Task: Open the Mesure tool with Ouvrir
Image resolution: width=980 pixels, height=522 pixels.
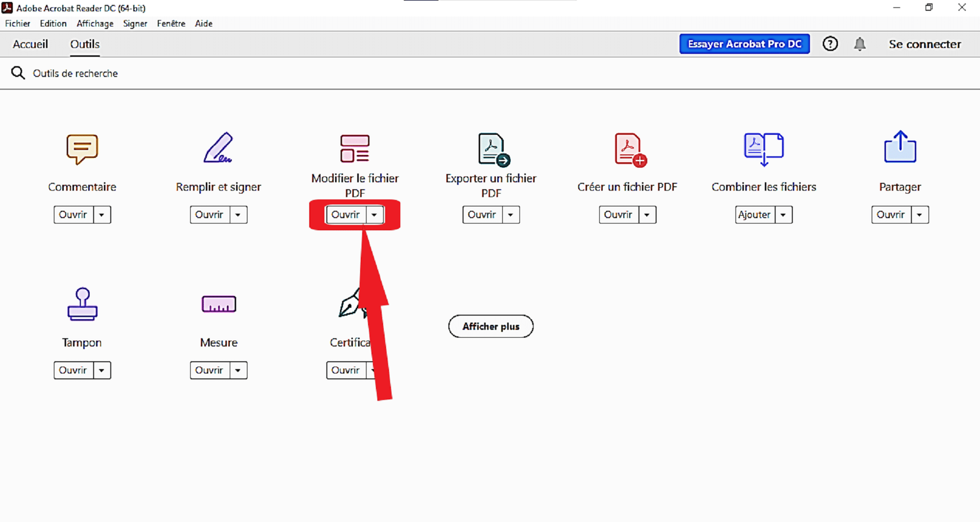Action: coord(209,370)
